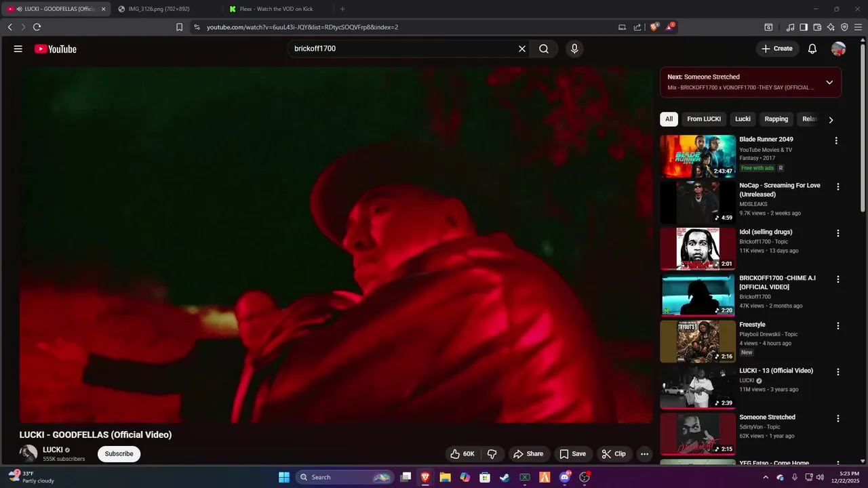This screenshot has width=868, height=488.
Task: Open Blade Runner 2049 video thumbnail
Action: pos(698,156)
